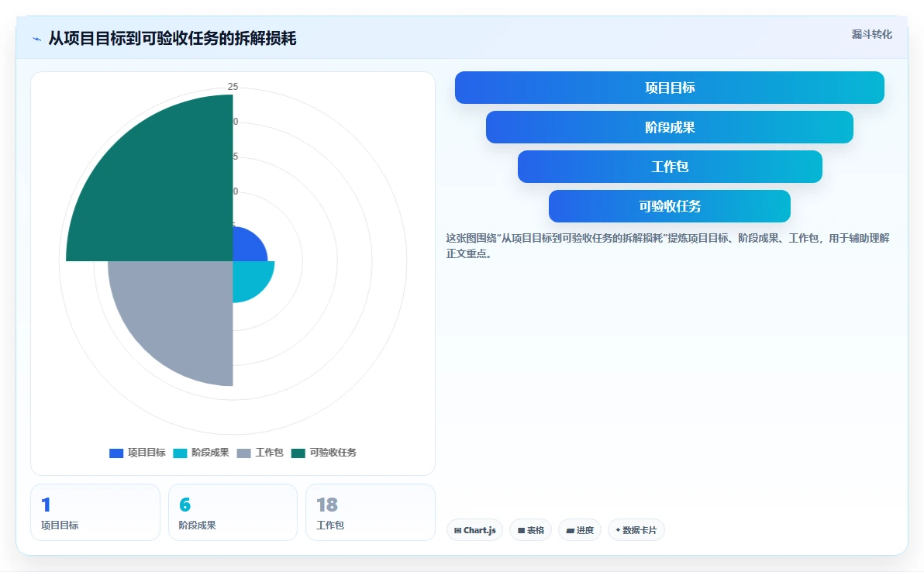
Task: Toggle 工作包 legend color box
Action: click(x=243, y=453)
